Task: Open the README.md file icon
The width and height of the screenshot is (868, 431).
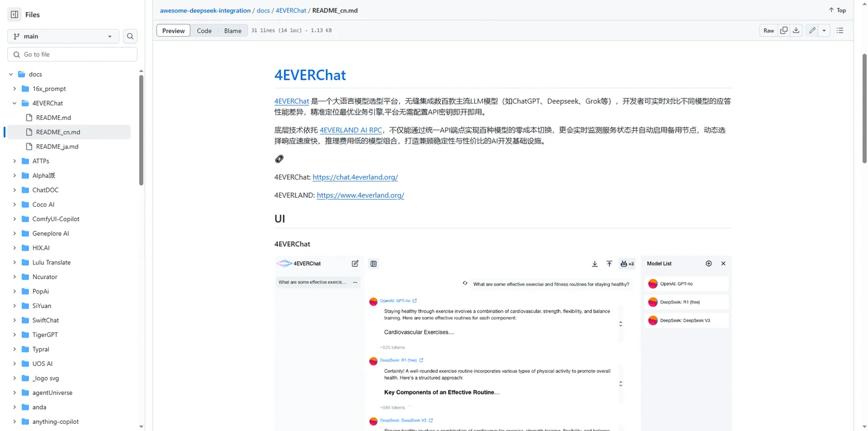Action: coord(29,118)
